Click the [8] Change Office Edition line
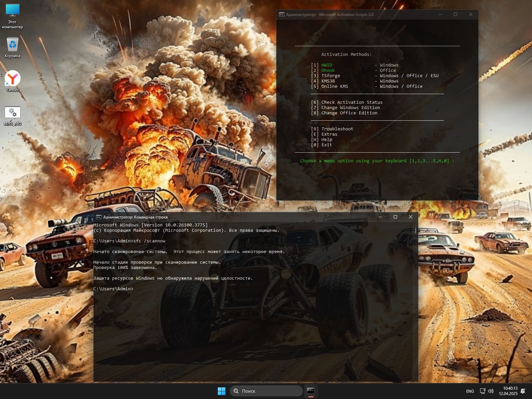532x399 pixels. point(344,113)
